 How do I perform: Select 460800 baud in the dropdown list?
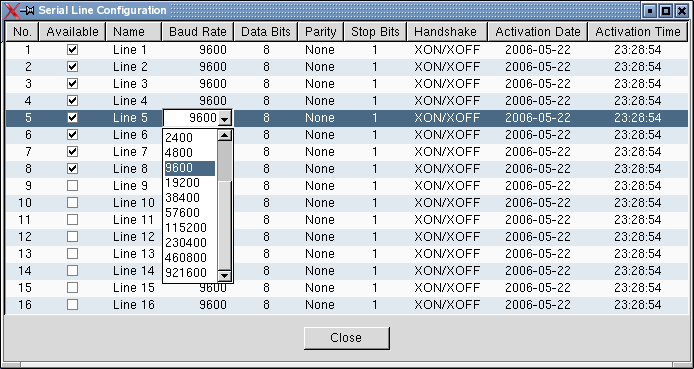click(190, 258)
